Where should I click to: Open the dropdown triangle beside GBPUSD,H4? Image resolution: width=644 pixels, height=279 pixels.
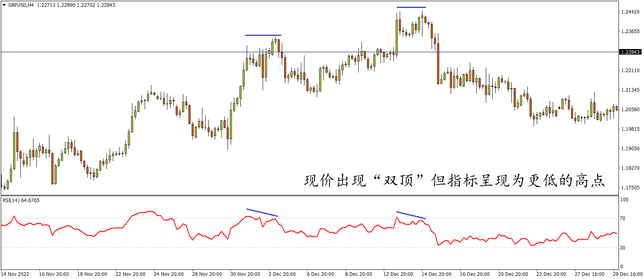tap(4, 5)
